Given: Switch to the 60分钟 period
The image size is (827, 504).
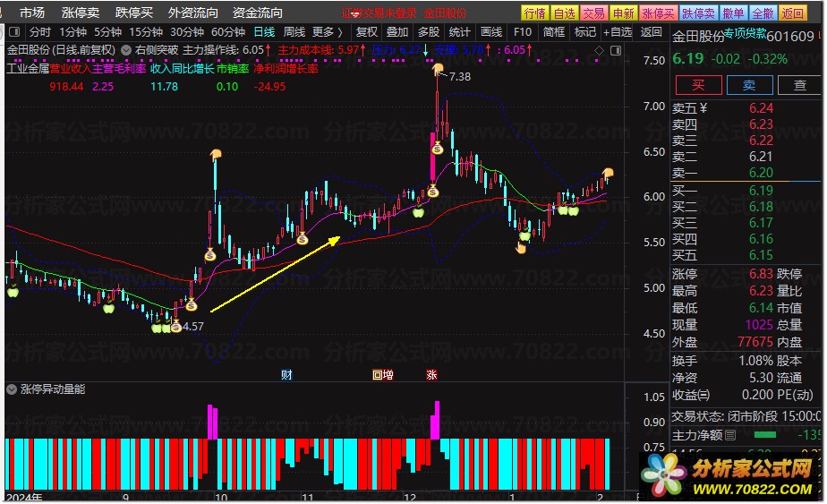Looking at the screenshot, I should coord(228,32).
